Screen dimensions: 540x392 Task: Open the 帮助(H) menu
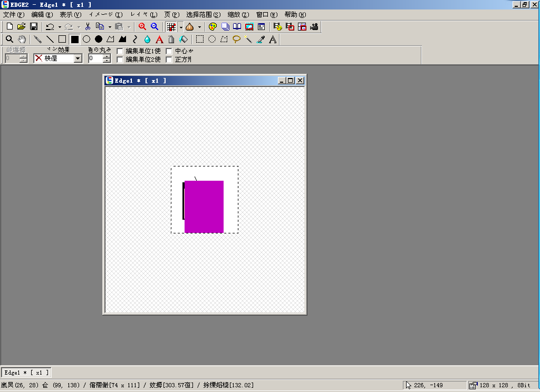tap(295, 14)
